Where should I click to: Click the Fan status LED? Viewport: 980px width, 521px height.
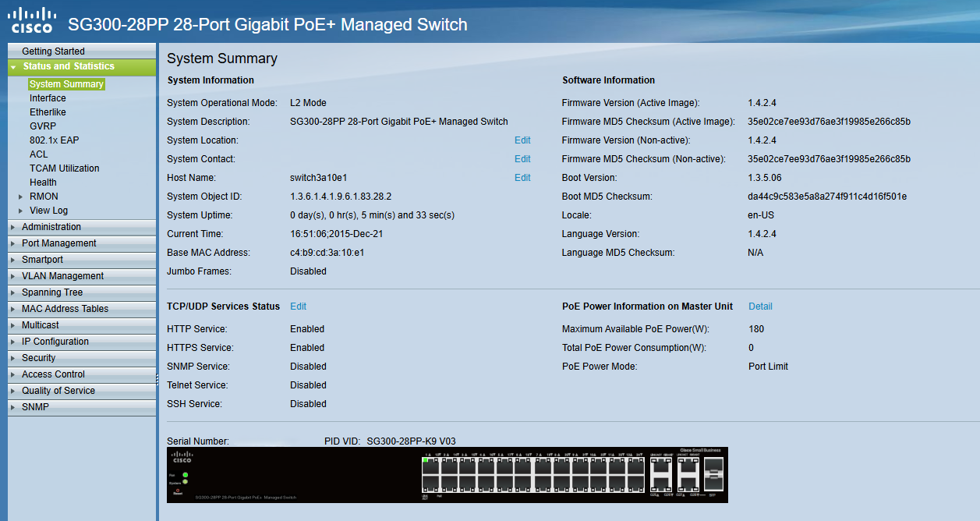(x=185, y=475)
